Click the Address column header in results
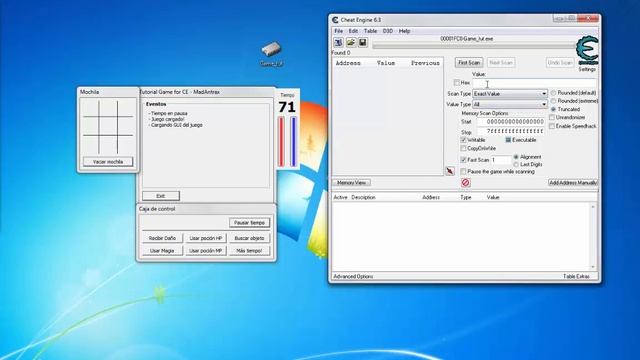The width and height of the screenshot is (640, 360). (x=348, y=63)
